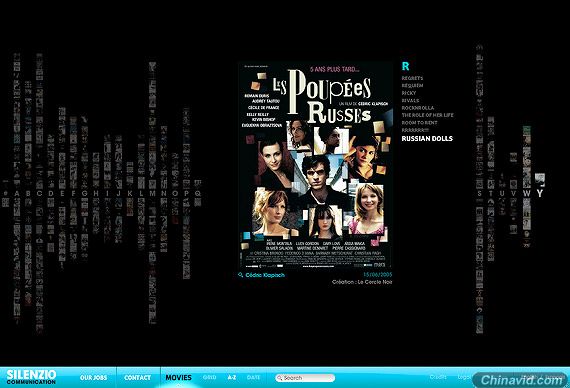570x388 pixels.
Task: Open the Contact page
Action: click(x=137, y=377)
